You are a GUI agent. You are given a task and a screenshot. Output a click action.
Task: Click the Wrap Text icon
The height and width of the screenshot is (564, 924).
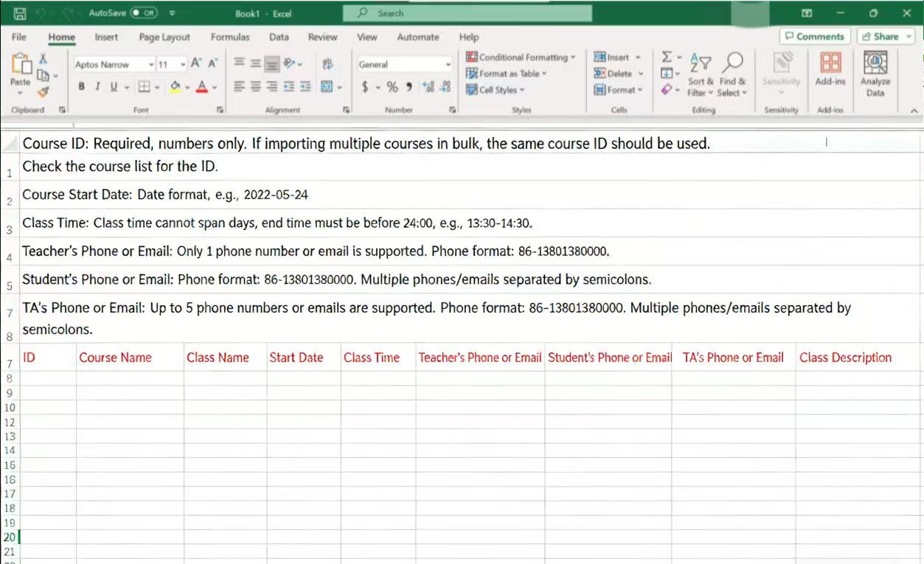328,64
